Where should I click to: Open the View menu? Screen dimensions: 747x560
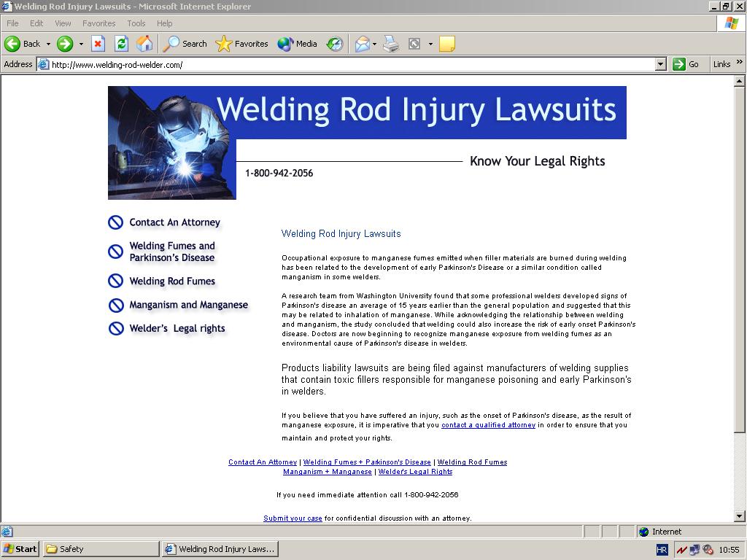[x=63, y=23]
